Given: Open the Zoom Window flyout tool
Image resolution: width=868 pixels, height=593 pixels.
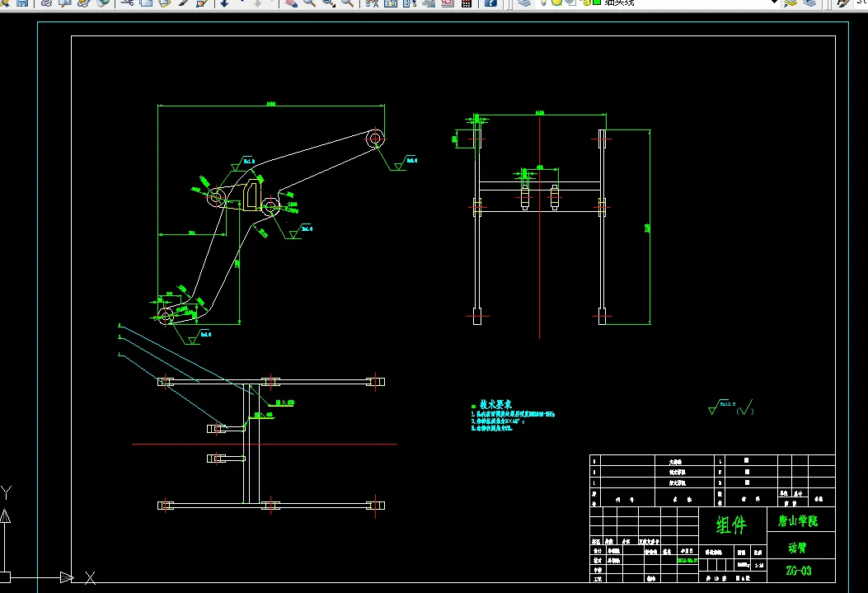Looking at the screenshot, I should (x=329, y=2).
